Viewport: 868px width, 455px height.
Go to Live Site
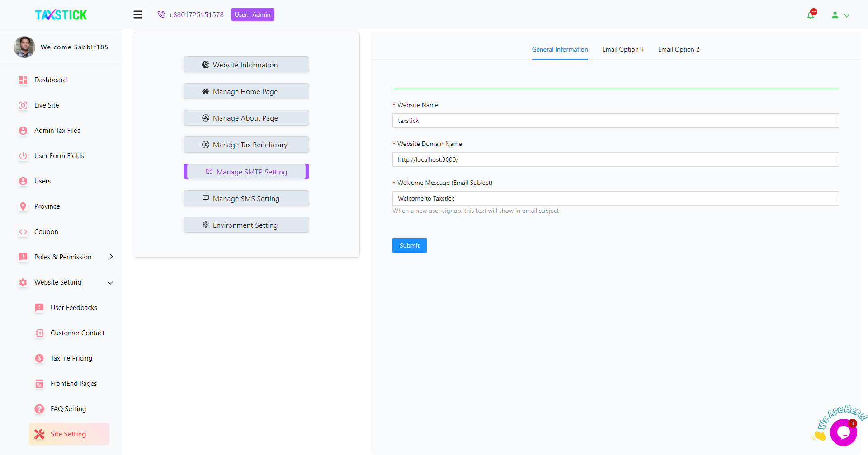[x=47, y=105]
